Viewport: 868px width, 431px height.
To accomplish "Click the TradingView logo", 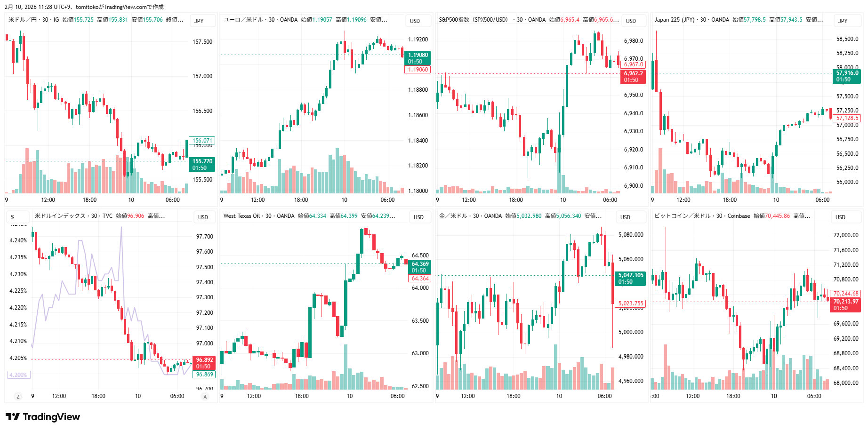I will [x=43, y=417].
